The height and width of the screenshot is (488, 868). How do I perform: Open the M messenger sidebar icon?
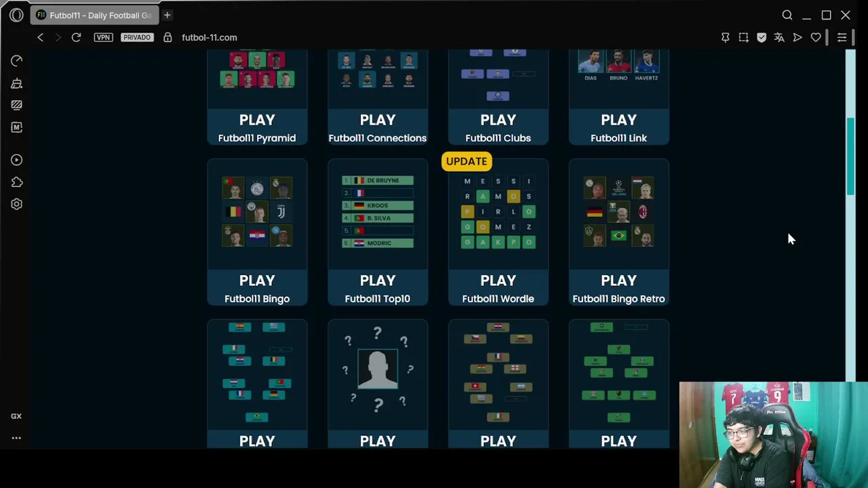tap(17, 127)
